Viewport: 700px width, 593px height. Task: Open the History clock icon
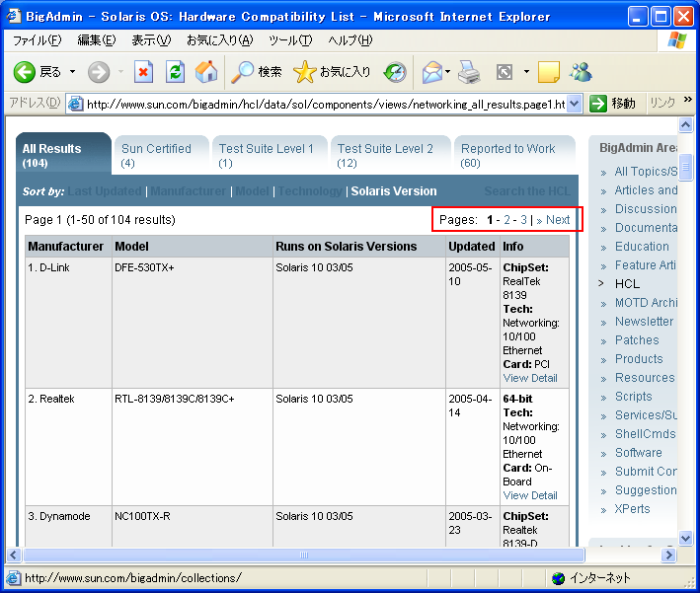[396, 72]
